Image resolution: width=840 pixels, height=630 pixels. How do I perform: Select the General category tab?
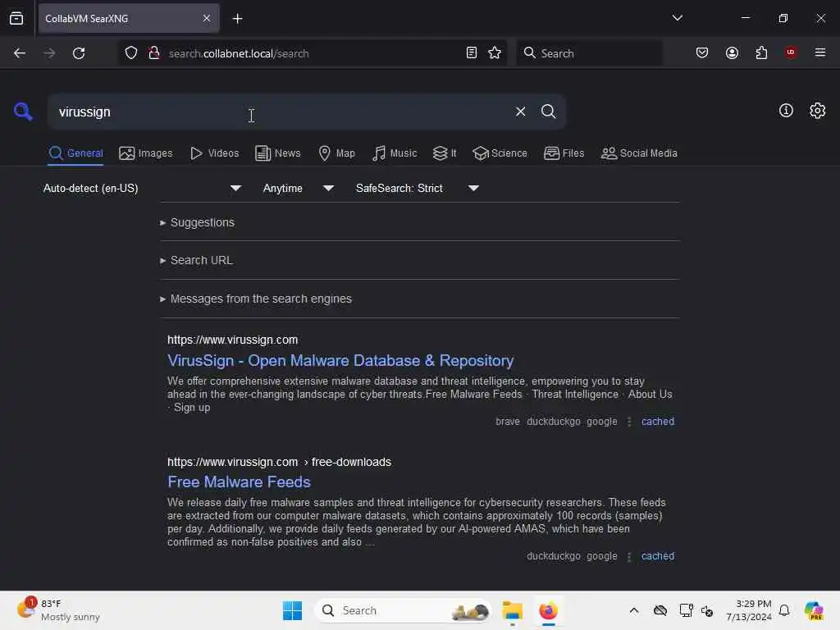pos(75,153)
